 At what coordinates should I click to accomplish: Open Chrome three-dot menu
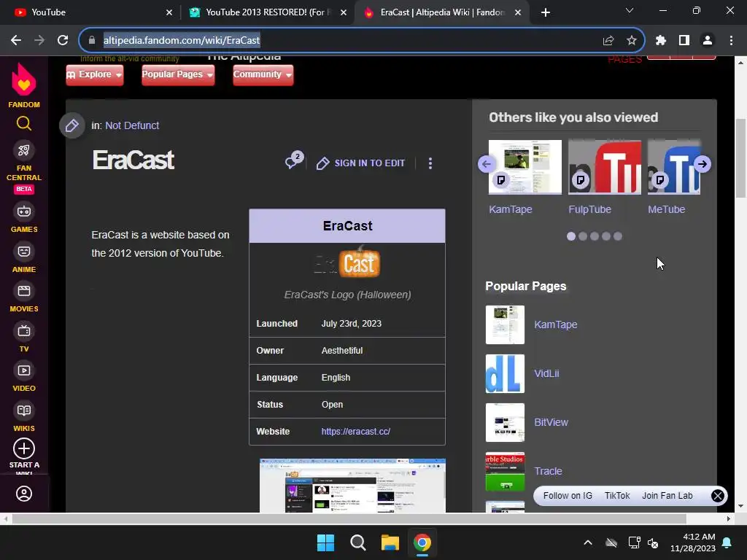pyautogui.click(x=731, y=41)
